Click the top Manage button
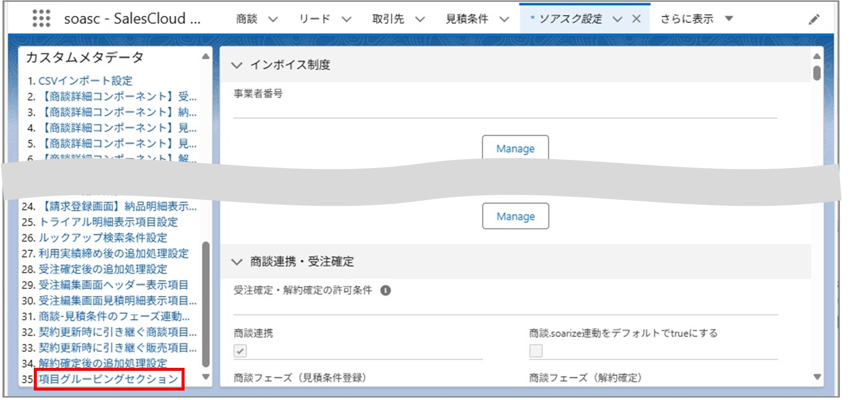Screen dimensions: 868x400 tap(515, 148)
